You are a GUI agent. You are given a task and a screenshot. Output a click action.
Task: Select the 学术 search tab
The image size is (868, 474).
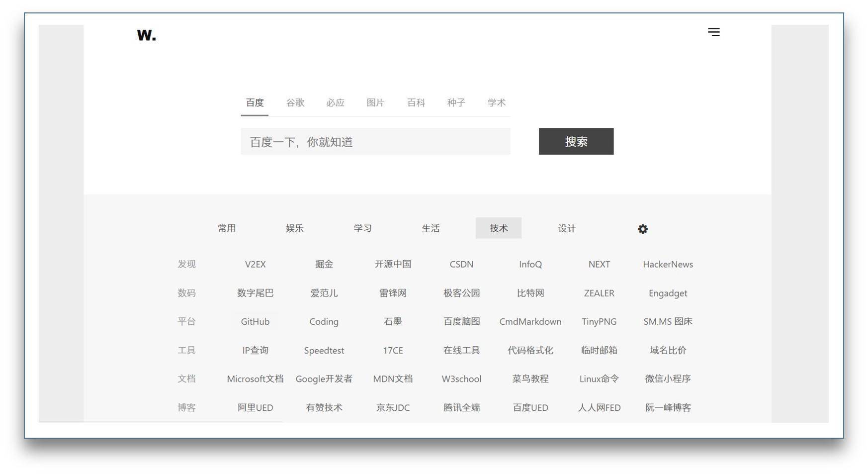[x=497, y=103]
